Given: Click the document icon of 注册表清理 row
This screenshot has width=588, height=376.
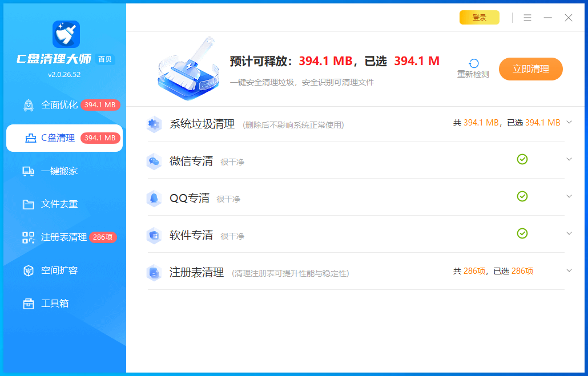Looking at the screenshot, I should coord(154,273).
